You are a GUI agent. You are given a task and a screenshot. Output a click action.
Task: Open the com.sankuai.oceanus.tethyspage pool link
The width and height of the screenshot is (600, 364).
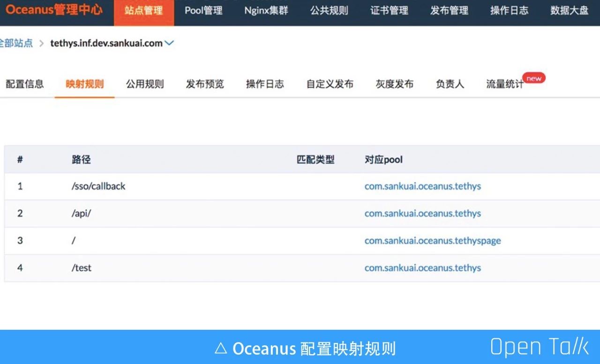pyautogui.click(x=433, y=241)
